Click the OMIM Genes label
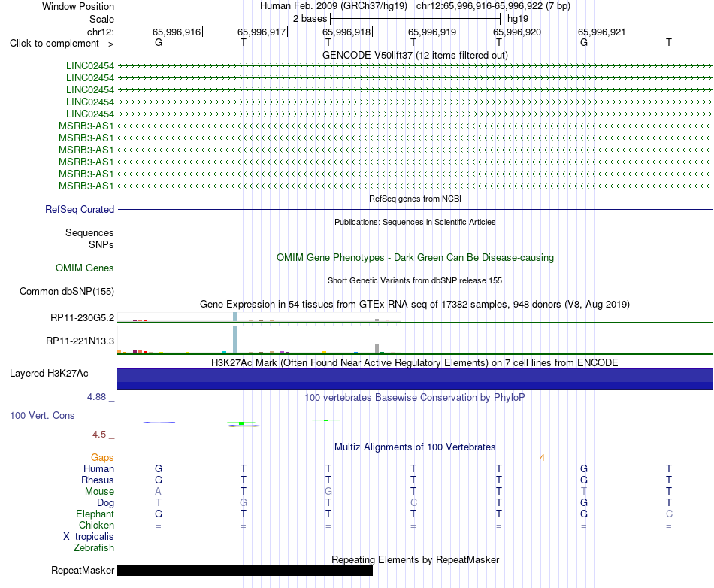Screen dimensions: 714x588 pos(85,268)
